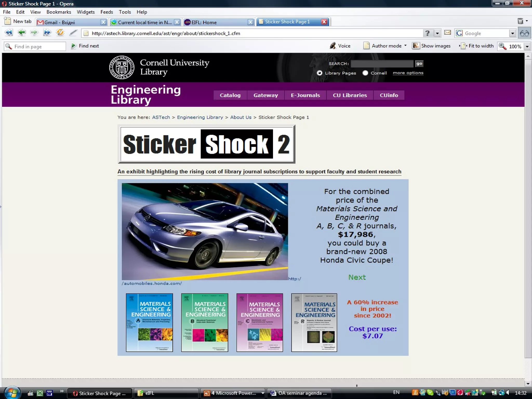Open the Google search engine dropdown

pyautogui.click(x=512, y=33)
